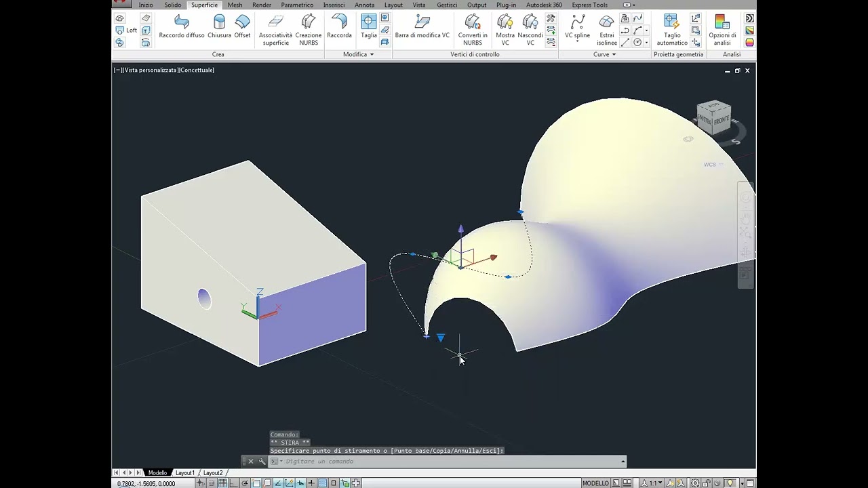Viewport: 868px width, 488px height.
Task: Switch to the Render ribbon tab
Action: pos(261,5)
